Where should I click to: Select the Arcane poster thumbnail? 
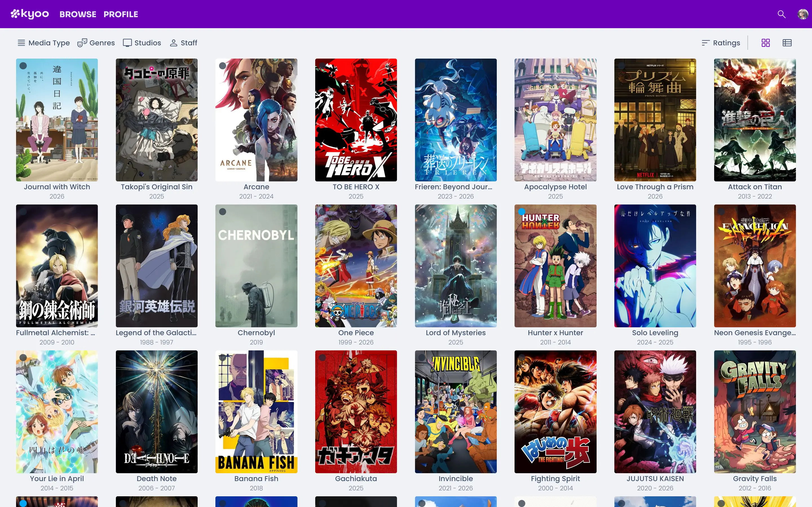coord(256,120)
